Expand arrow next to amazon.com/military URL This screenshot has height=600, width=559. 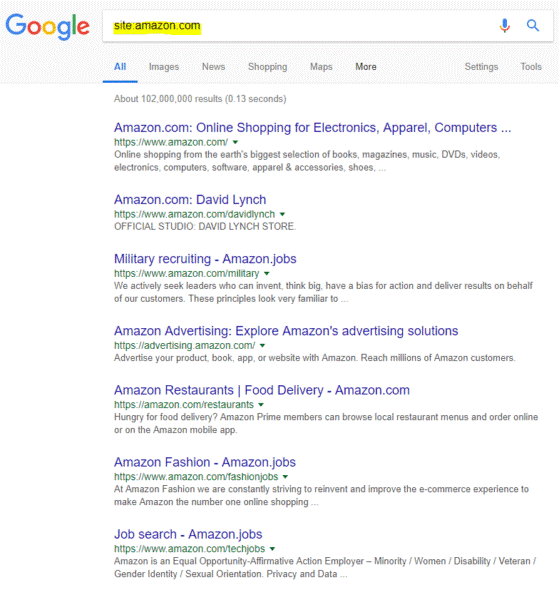(x=267, y=273)
